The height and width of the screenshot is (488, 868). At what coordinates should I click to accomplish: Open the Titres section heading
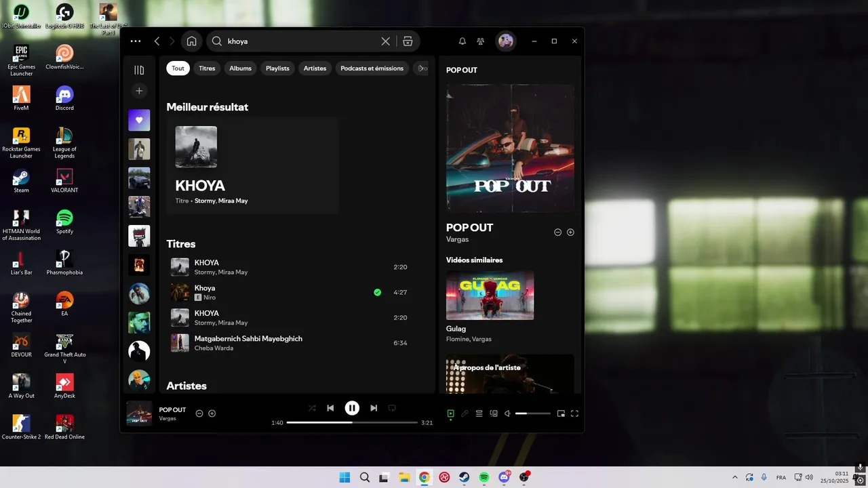tap(181, 244)
